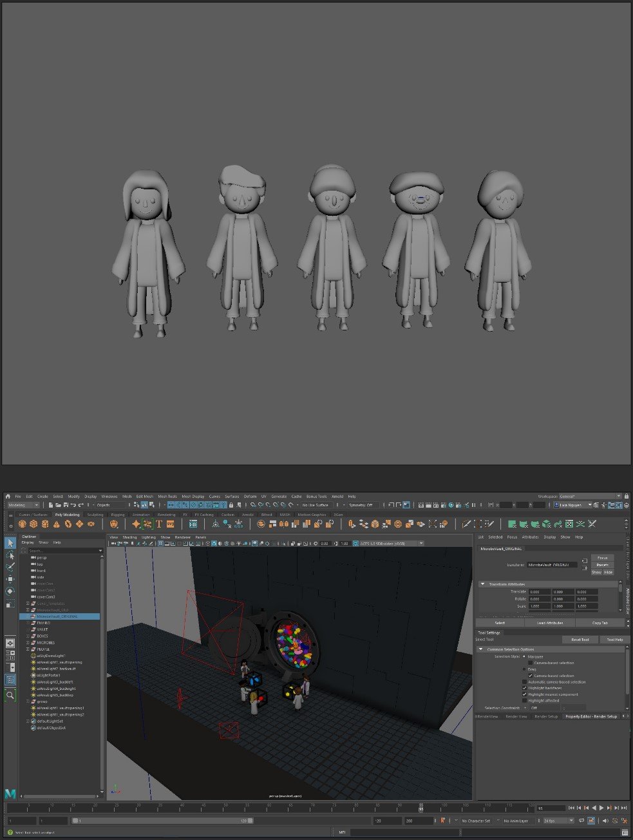Screen dimensions: 633x840
Task: Click the range slider bar handle
Action: 161,821
